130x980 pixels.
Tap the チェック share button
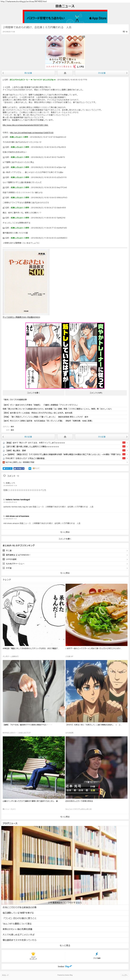(x=36, y=468)
